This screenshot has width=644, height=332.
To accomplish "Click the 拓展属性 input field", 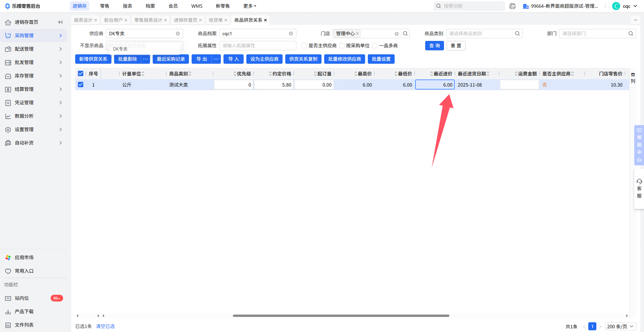I will point(258,46).
